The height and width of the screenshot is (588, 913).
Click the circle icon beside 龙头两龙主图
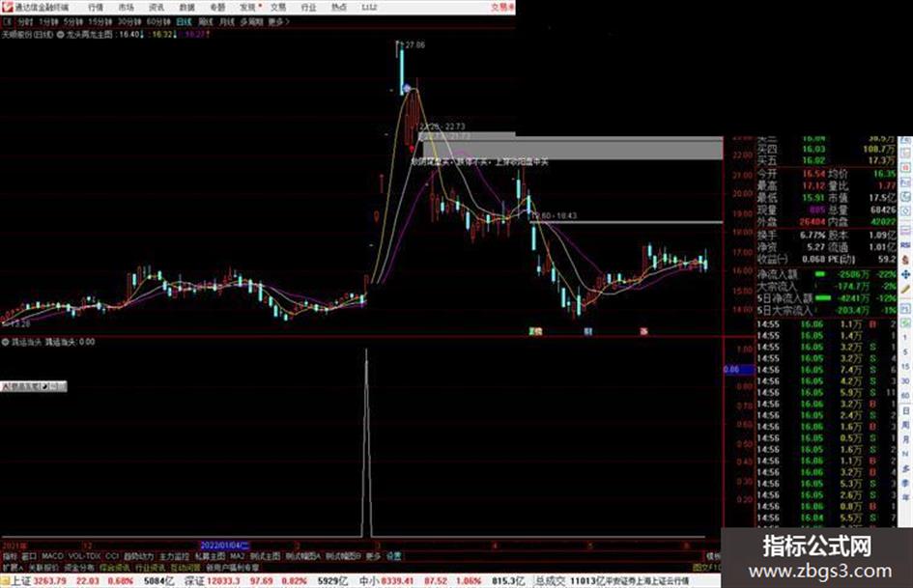click(x=60, y=35)
